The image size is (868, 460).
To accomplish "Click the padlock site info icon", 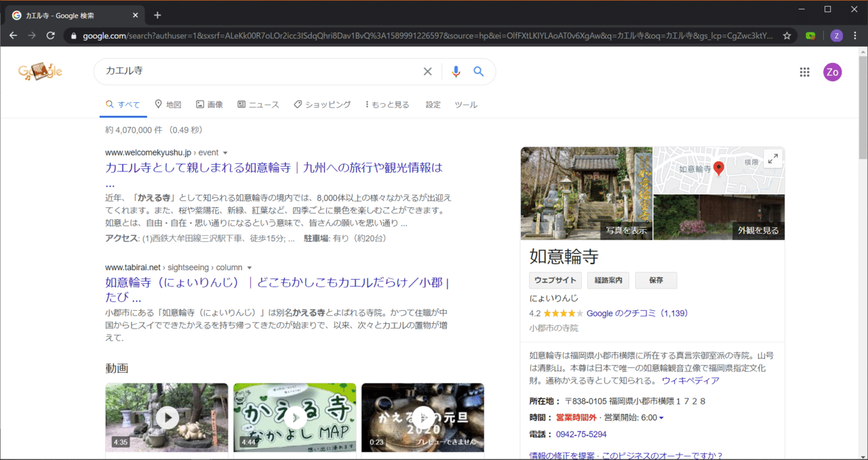I will click(74, 35).
